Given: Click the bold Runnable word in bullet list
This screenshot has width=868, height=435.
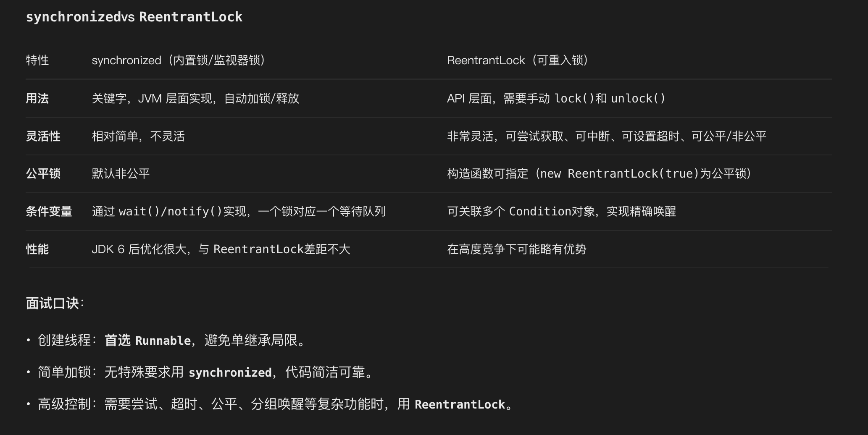Looking at the screenshot, I should point(163,341).
